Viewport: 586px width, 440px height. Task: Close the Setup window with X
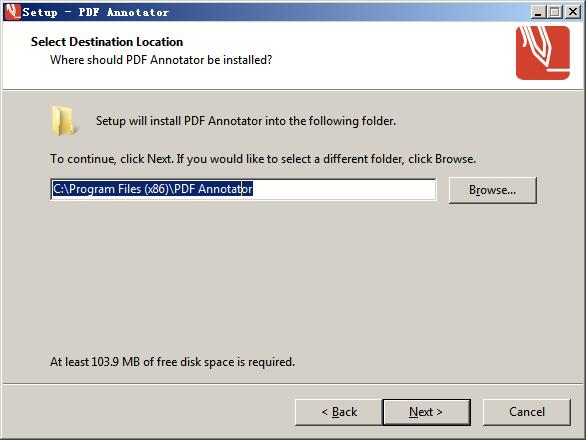(573, 12)
